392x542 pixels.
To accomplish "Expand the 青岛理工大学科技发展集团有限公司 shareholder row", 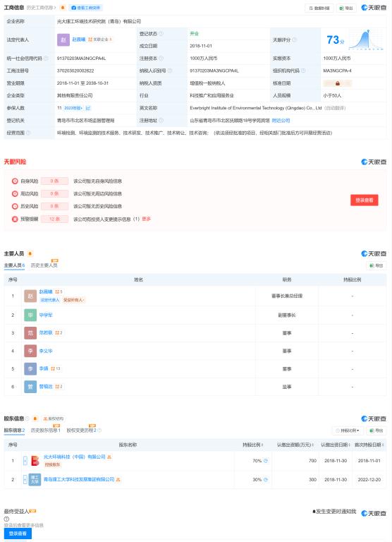I will 25,479.
